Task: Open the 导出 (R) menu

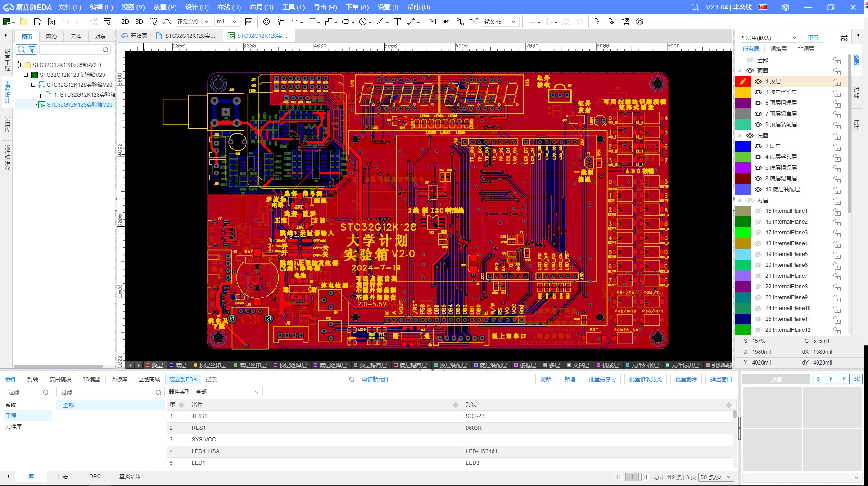Action: pos(325,7)
